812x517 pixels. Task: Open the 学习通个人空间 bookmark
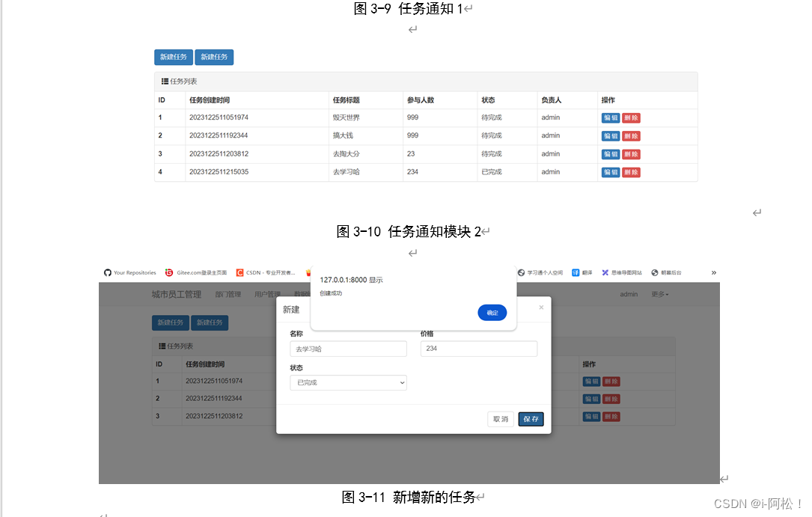tap(540, 272)
